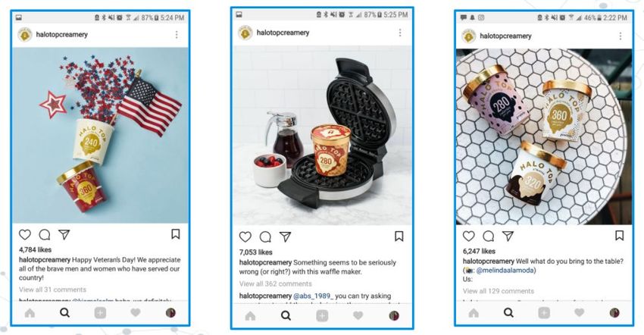Like the honeycomb table post
This screenshot has height=335, width=644.
(469, 236)
